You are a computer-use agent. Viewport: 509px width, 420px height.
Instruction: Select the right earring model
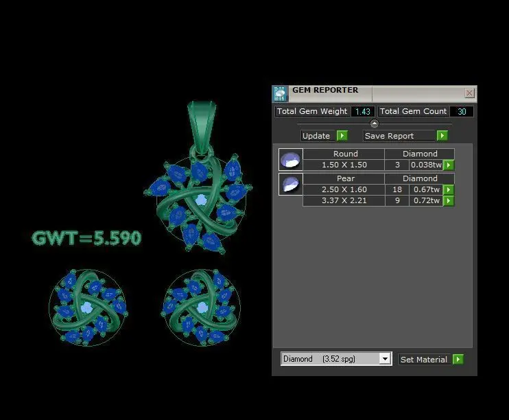pyautogui.click(x=201, y=307)
